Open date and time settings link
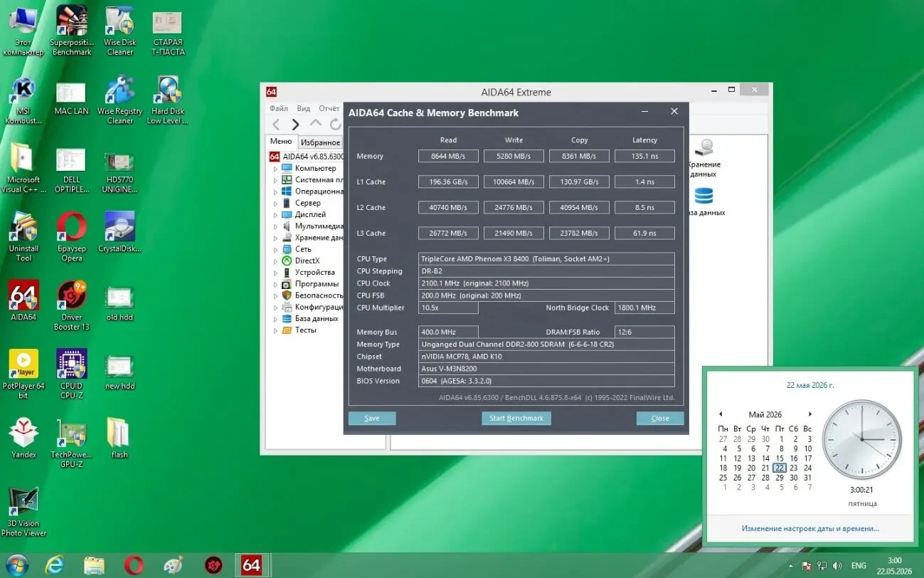This screenshot has height=578, width=924. click(x=810, y=528)
